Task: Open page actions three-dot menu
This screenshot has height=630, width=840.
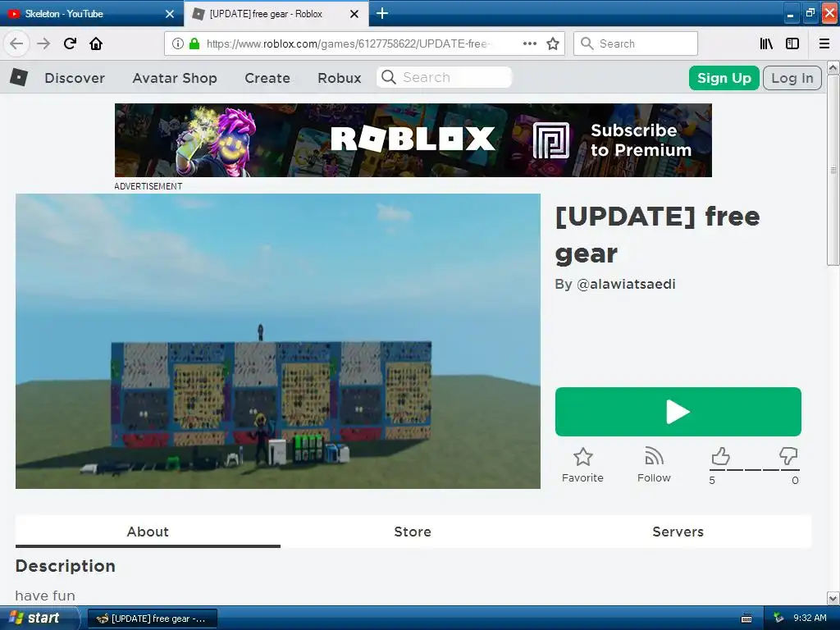Action: pos(529,43)
